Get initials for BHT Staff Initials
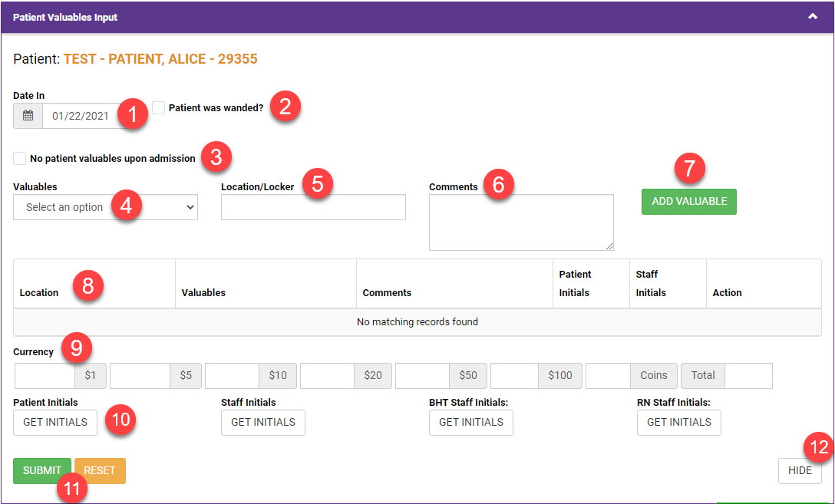 471,423
